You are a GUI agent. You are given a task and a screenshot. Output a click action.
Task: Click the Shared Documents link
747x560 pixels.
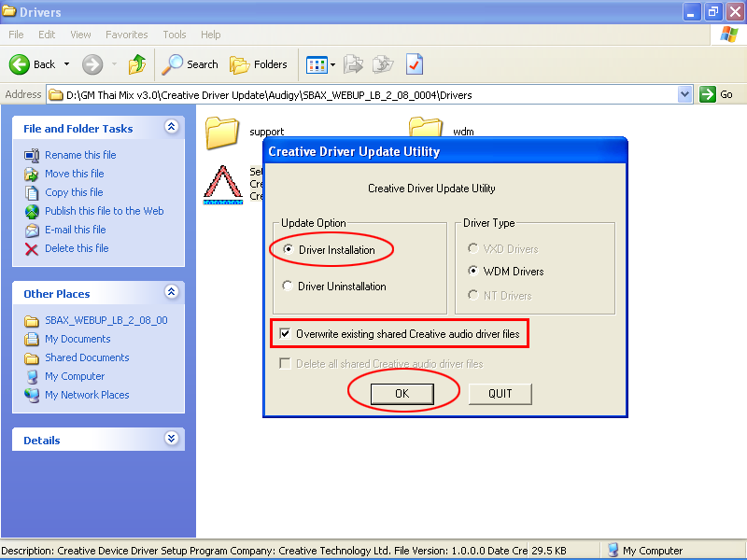coord(87,358)
